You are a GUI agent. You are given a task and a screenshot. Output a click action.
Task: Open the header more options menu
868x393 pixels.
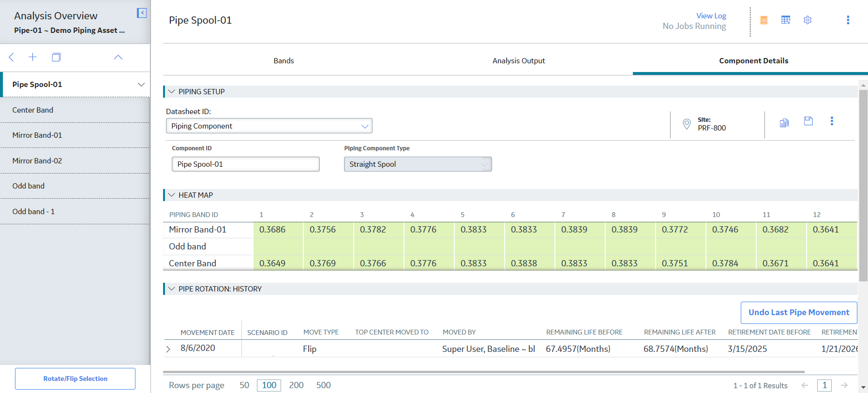click(848, 20)
